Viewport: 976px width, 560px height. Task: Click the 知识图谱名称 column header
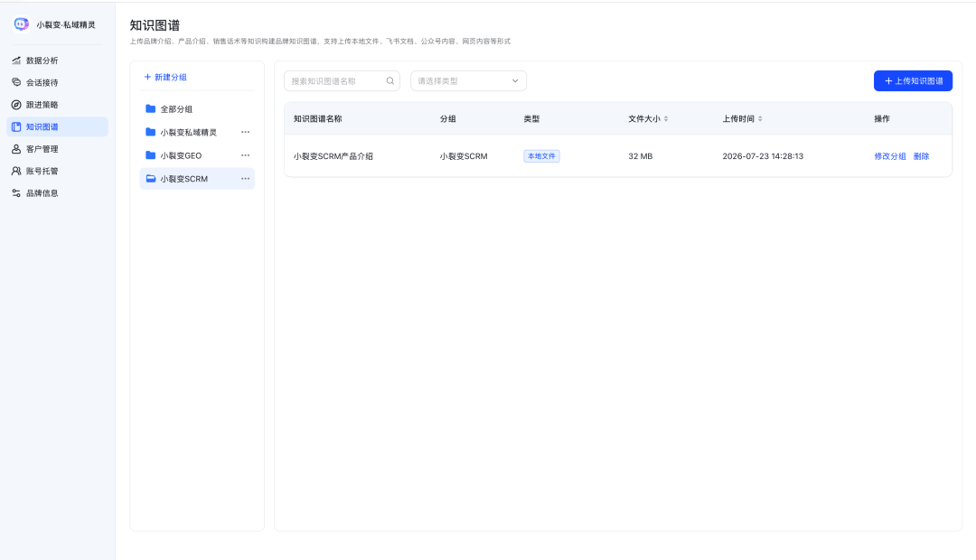coord(317,119)
